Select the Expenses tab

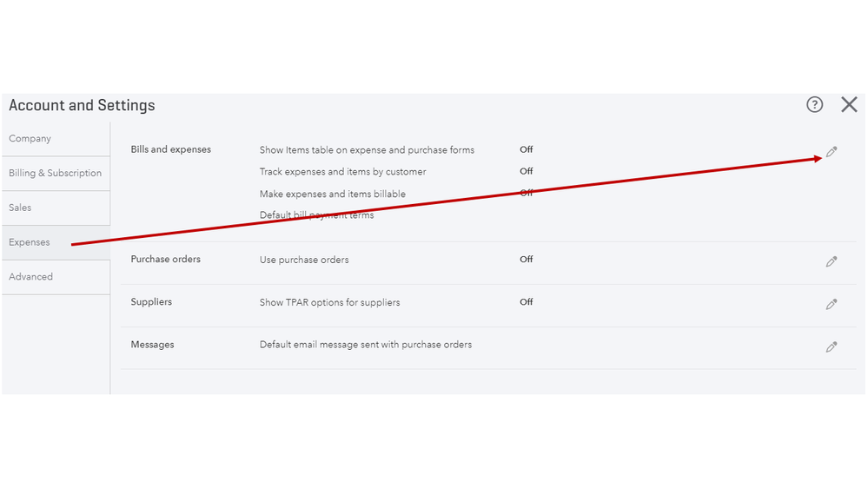tap(30, 242)
